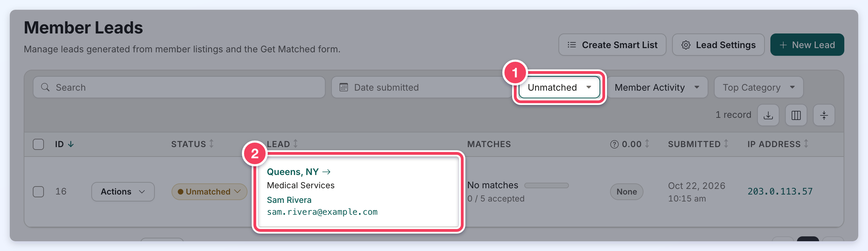868x251 pixels.
Task: Sort the Submitted column
Action: [726, 144]
